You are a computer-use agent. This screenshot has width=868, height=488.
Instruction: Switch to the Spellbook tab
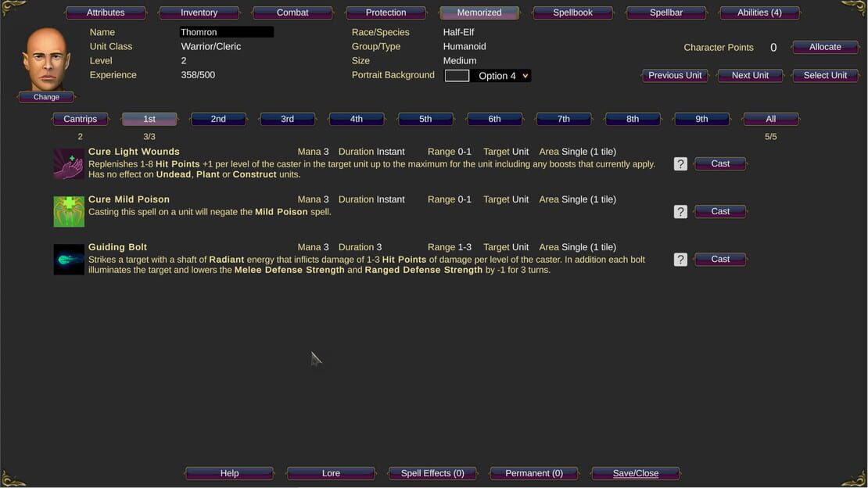point(572,13)
